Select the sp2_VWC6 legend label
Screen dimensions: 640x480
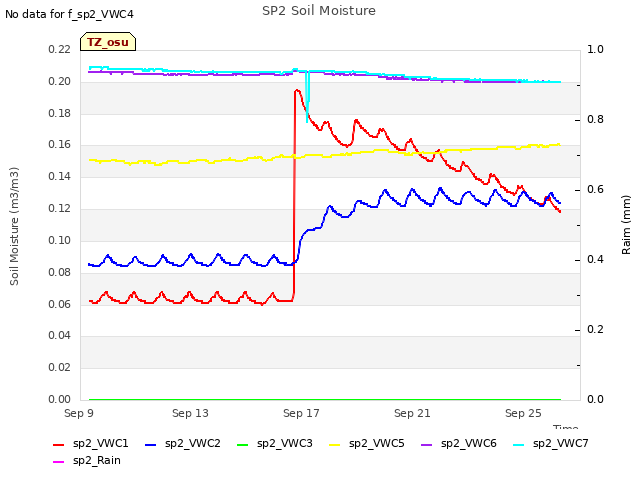click(469, 444)
